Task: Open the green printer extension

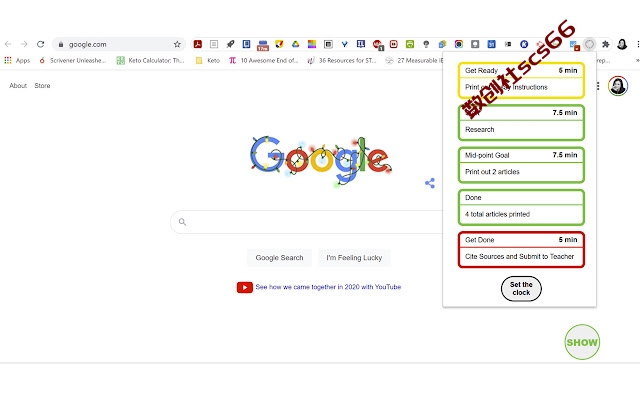Action: pos(410,44)
